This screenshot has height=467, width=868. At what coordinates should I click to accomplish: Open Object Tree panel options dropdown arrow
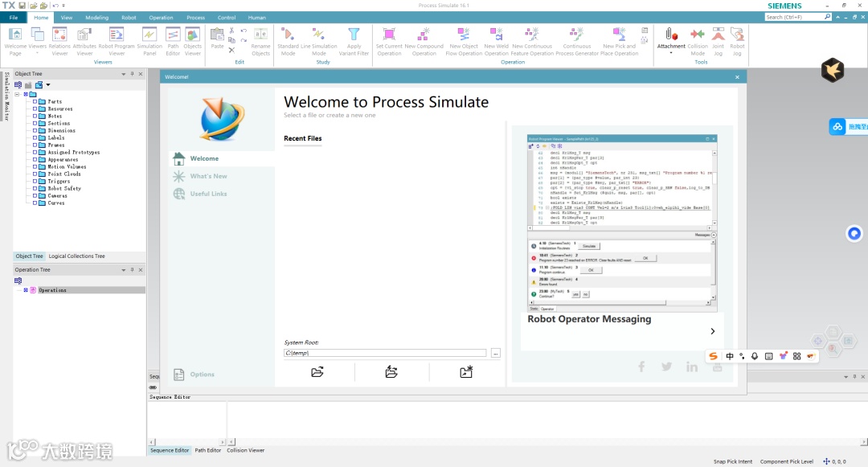click(124, 74)
